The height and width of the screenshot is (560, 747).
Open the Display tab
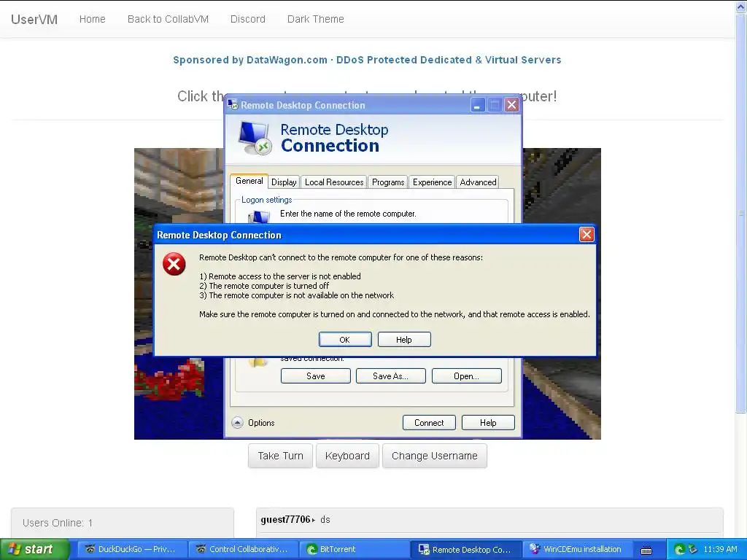tap(284, 182)
